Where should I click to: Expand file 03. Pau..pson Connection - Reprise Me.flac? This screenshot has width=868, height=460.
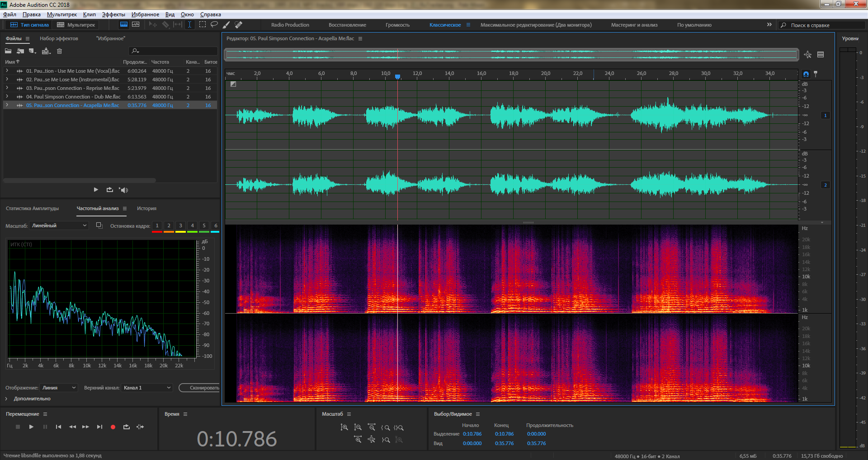coord(7,88)
